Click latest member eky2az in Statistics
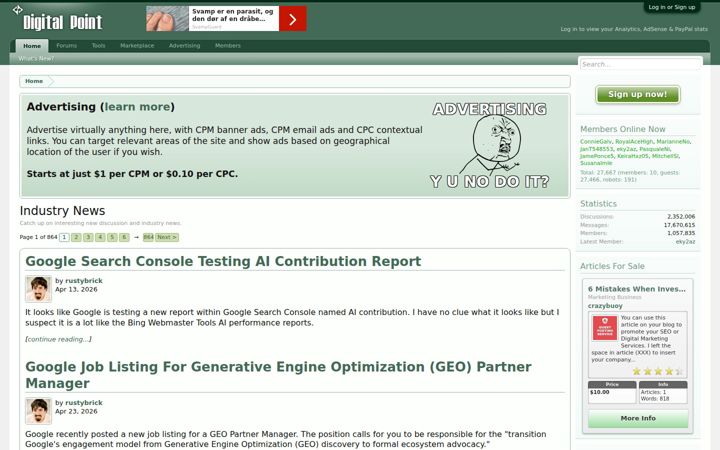The height and width of the screenshot is (450, 720). (685, 242)
